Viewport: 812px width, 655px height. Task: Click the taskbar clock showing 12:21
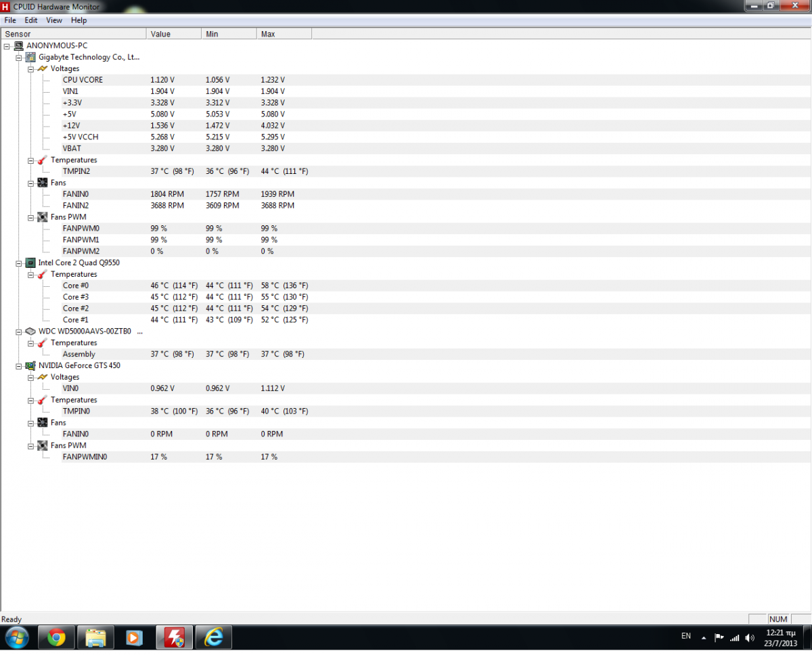(782, 637)
